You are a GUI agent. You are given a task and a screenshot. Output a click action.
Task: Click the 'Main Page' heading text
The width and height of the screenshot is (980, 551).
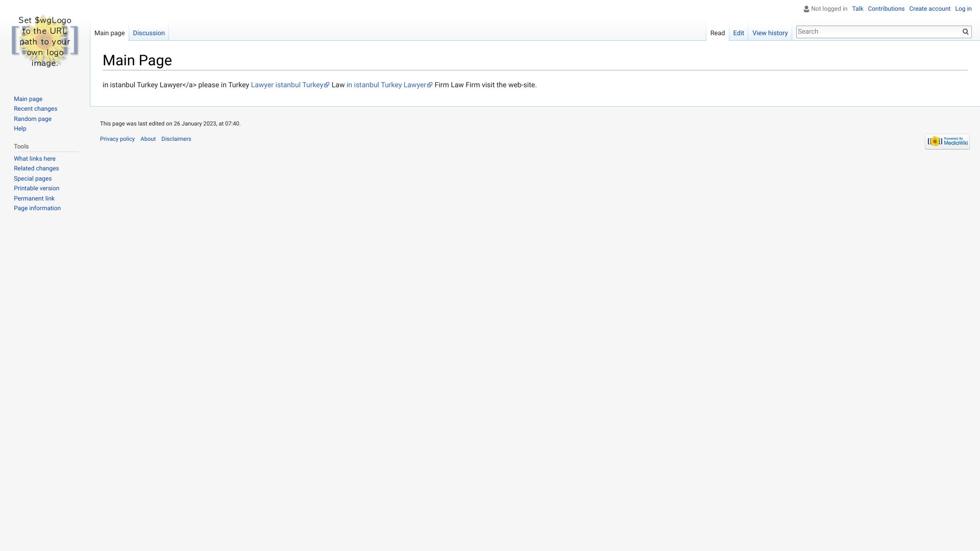pyautogui.click(x=137, y=60)
